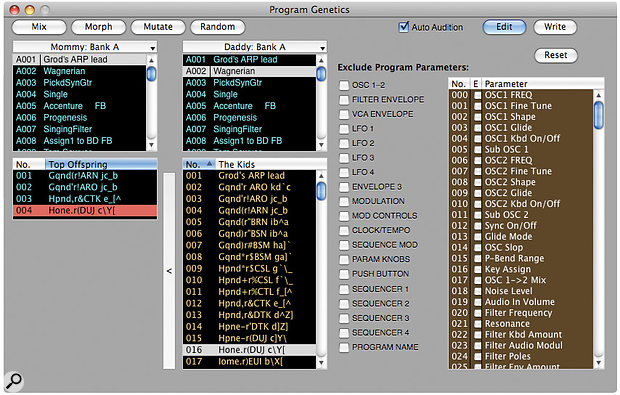Screen dimensions: 620x395
Task: Check the LFO 4 exclude checkbox
Action: point(344,172)
